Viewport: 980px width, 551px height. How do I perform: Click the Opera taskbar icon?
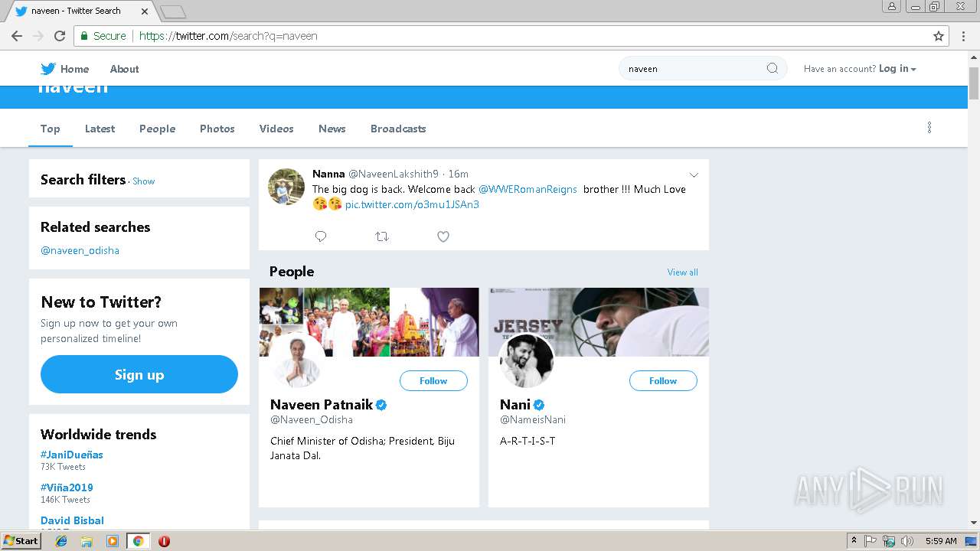164,541
